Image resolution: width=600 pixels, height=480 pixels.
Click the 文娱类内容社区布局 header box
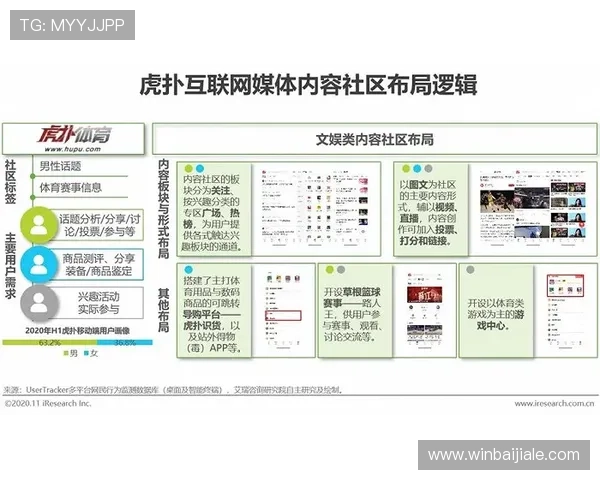[375, 139]
